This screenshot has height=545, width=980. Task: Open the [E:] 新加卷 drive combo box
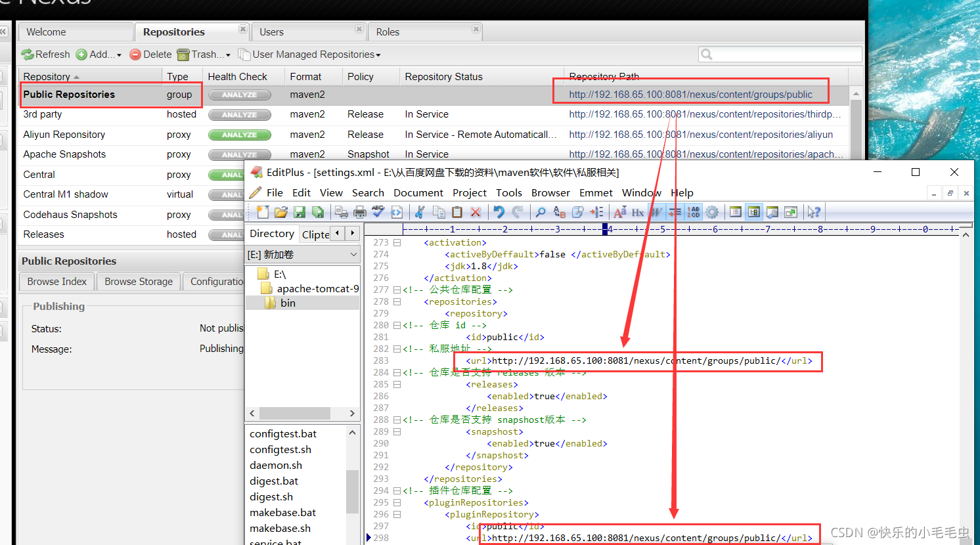303,254
